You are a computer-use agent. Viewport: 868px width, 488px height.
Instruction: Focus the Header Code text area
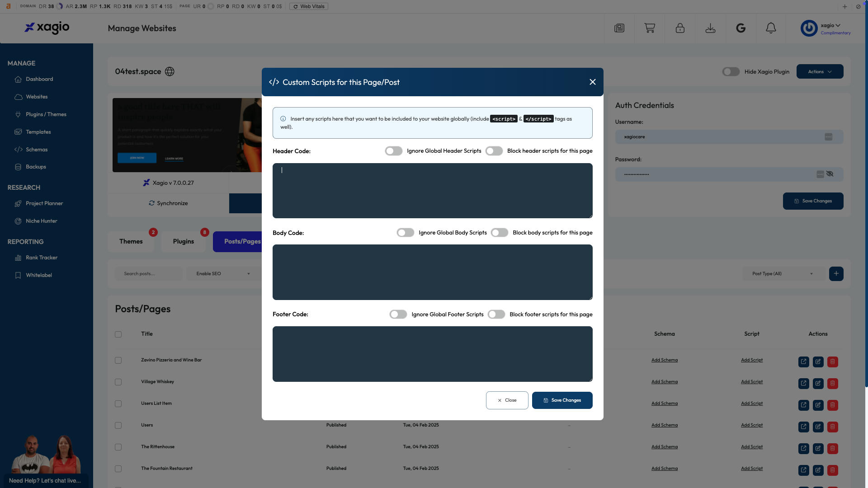432,190
